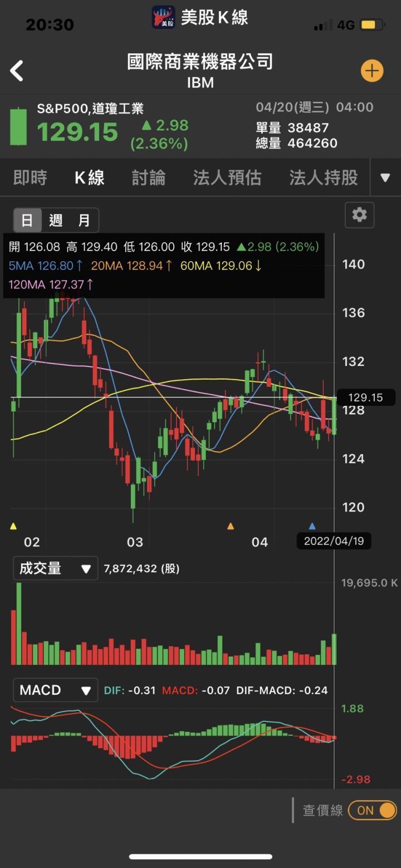
Task: Tap the 低 126.00 low price
Action: [x=149, y=247]
